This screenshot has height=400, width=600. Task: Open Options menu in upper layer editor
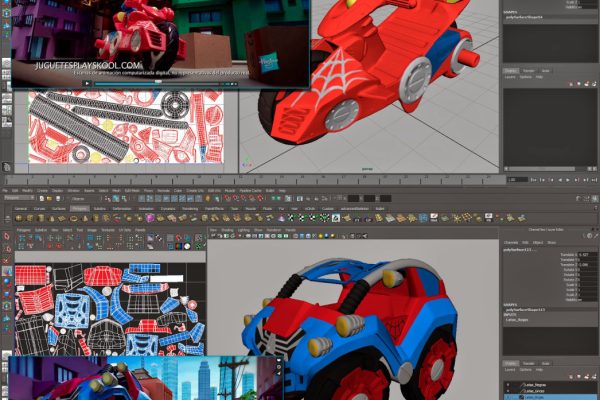(525, 77)
